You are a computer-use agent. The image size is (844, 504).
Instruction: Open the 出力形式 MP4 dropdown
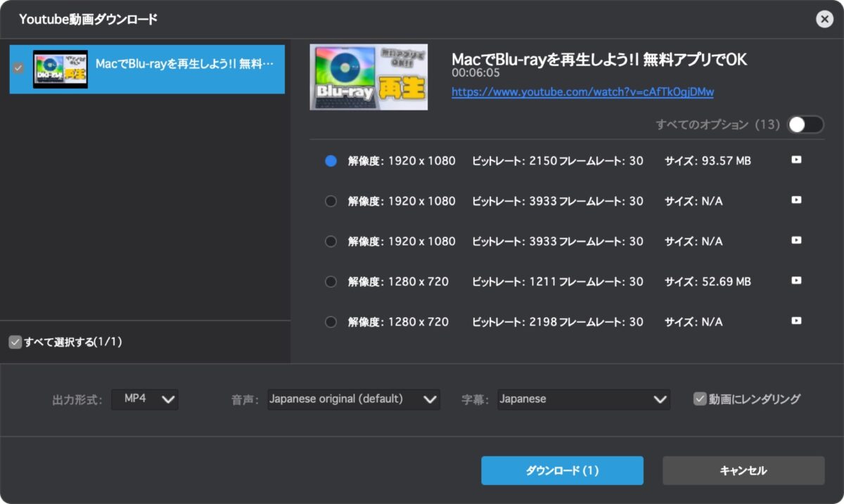(x=145, y=399)
